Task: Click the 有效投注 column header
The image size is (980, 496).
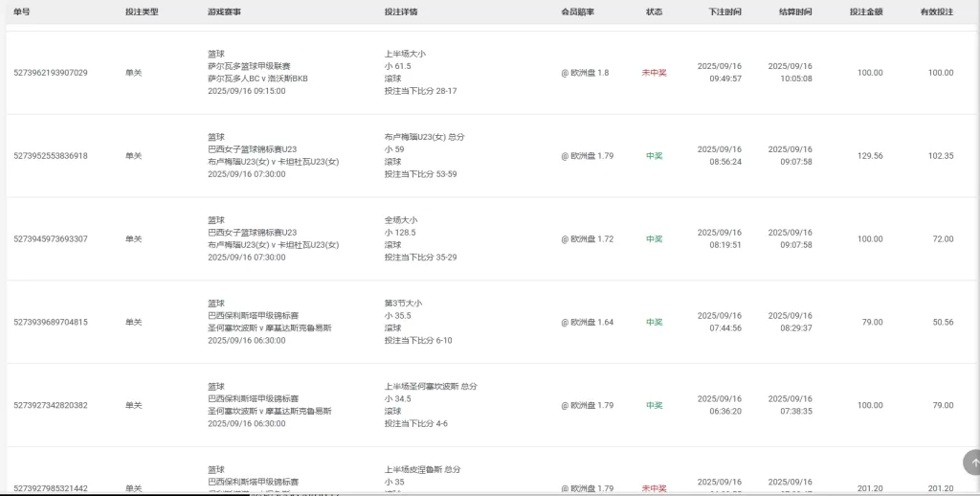Action: (x=937, y=12)
